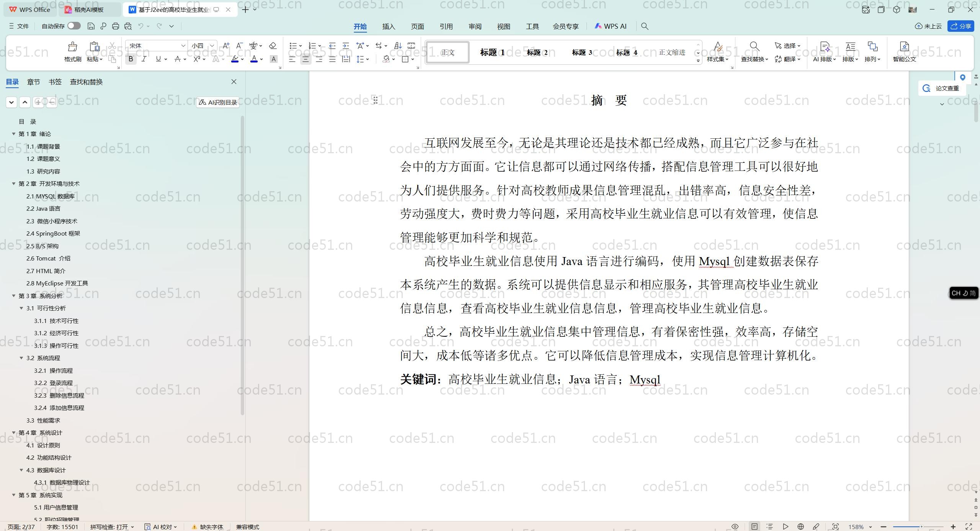The width and height of the screenshot is (980, 531).
Task: Select heading style 标题 1 in styles gallery
Action: point(492,52)
